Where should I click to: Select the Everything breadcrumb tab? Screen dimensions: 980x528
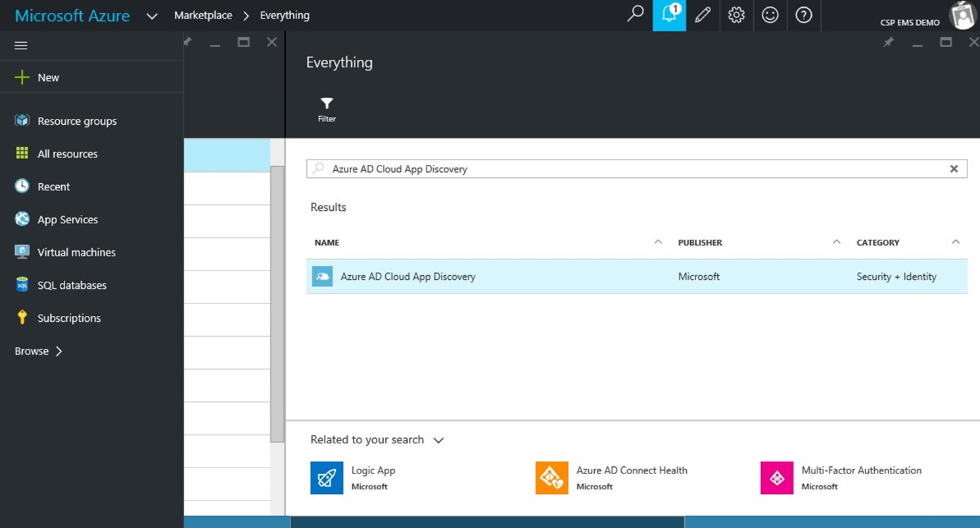point(285,15)
